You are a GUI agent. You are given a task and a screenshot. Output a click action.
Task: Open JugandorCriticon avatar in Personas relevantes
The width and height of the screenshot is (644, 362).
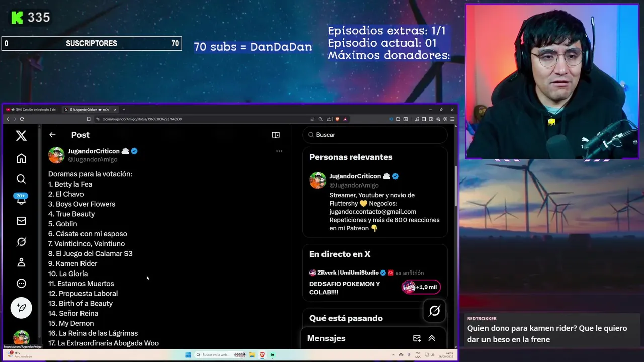317,180
